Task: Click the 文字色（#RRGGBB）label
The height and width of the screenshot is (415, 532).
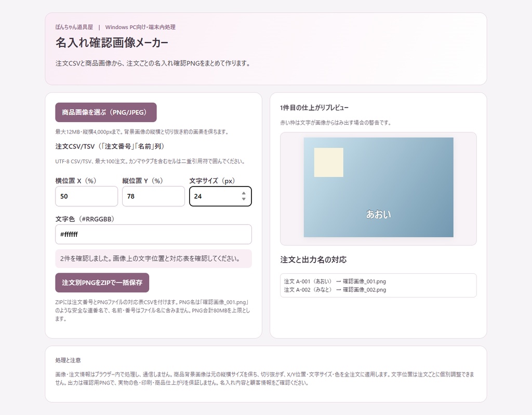Action: pos(85,219)
